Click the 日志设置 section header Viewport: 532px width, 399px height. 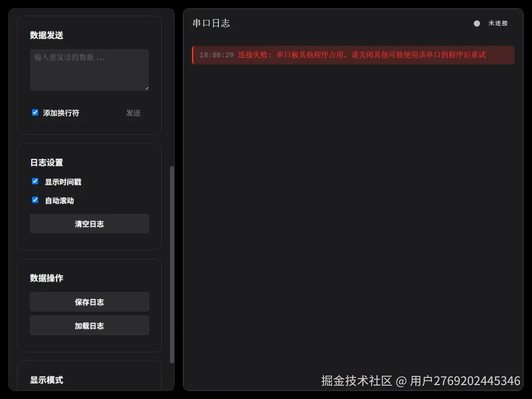pos(46,162)
